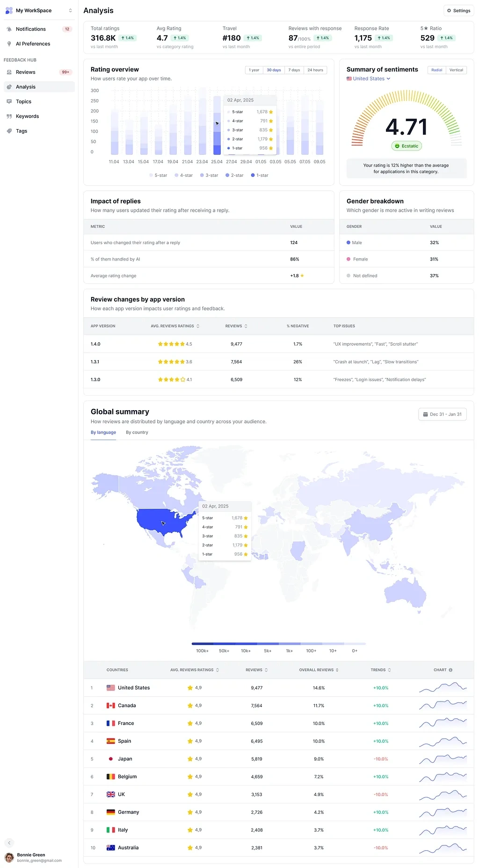Click the United States row trend chart

[443, 688]
